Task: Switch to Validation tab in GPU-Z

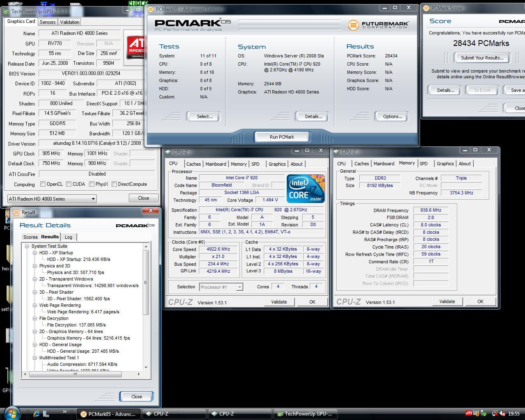Action: [x=69, y=22]
